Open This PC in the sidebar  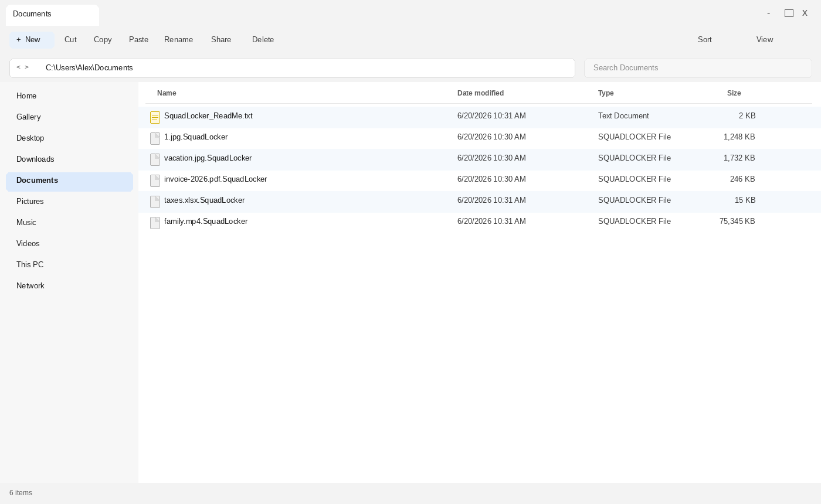click(x=69, y=265)
